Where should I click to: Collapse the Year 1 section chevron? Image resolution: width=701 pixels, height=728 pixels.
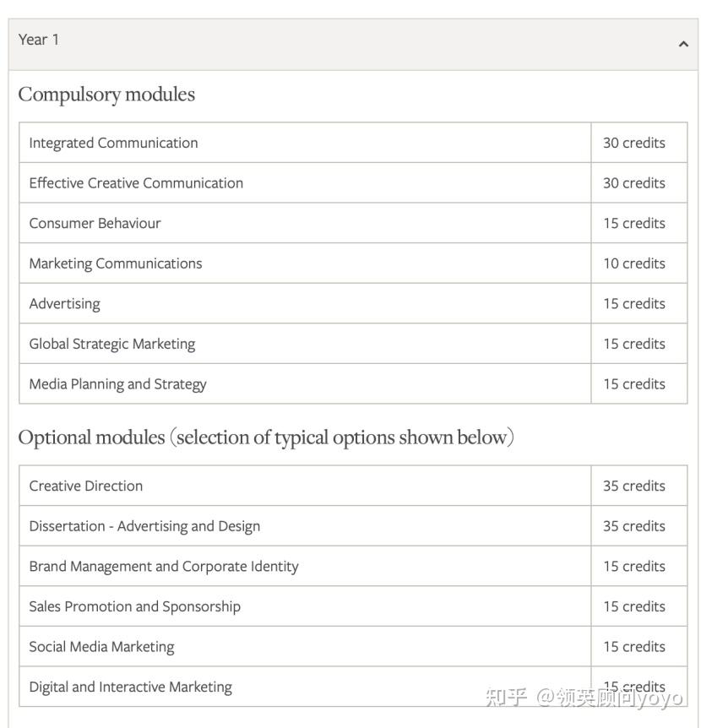[x=683, y=44]
